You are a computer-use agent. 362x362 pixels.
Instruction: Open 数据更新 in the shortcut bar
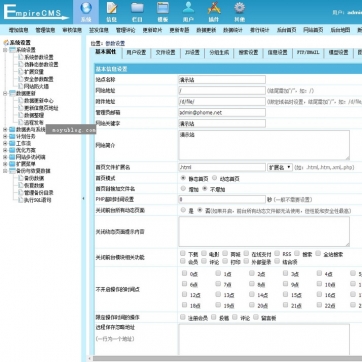pos(206,30)
